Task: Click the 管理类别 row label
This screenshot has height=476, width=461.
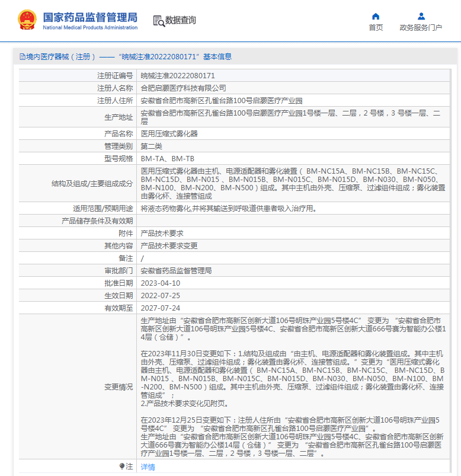Action: (x=119, y=146)
